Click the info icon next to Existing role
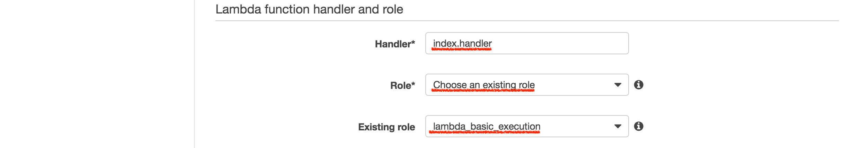868x148 pixels. click(638, 126)
